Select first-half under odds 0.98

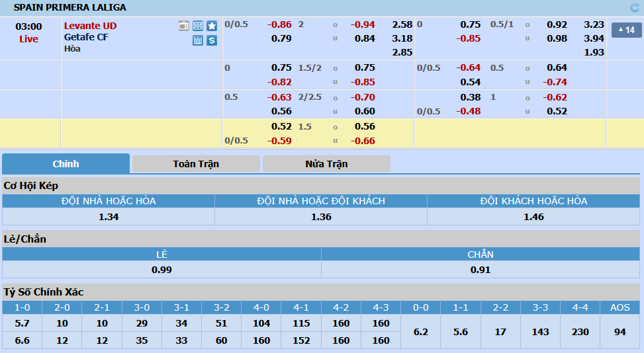(557, 38)
